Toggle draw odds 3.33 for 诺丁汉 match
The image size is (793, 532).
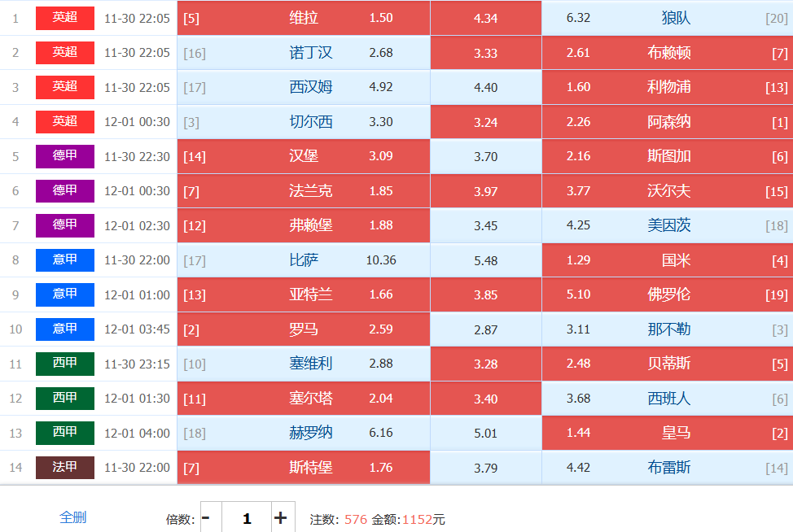tap(485, 53)
